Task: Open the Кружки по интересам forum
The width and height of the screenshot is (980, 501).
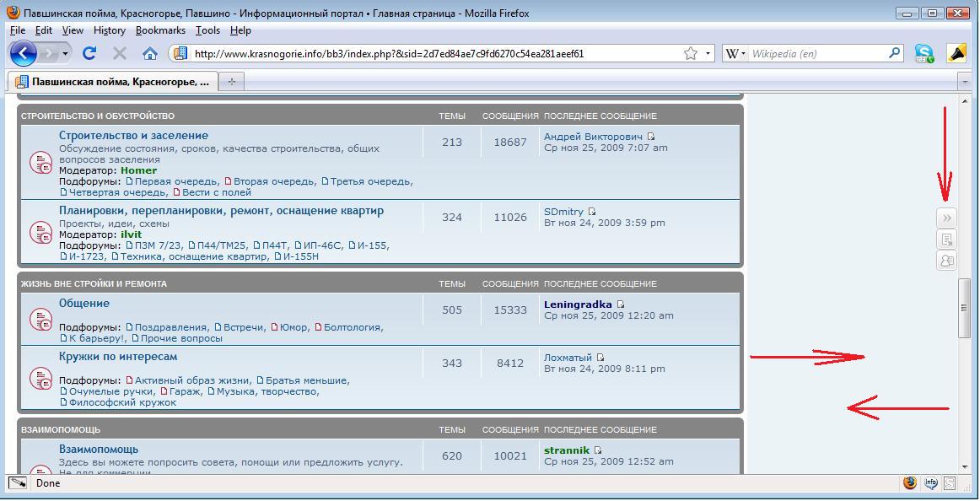Action: pos(118,357)
